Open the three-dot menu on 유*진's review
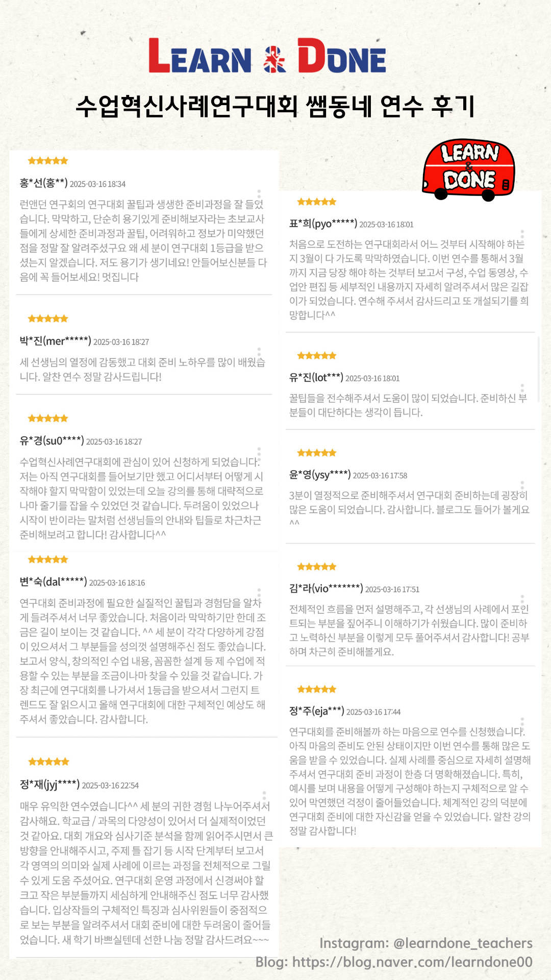The height and width of the screenshot is (980, 551). tap(522, 388)
